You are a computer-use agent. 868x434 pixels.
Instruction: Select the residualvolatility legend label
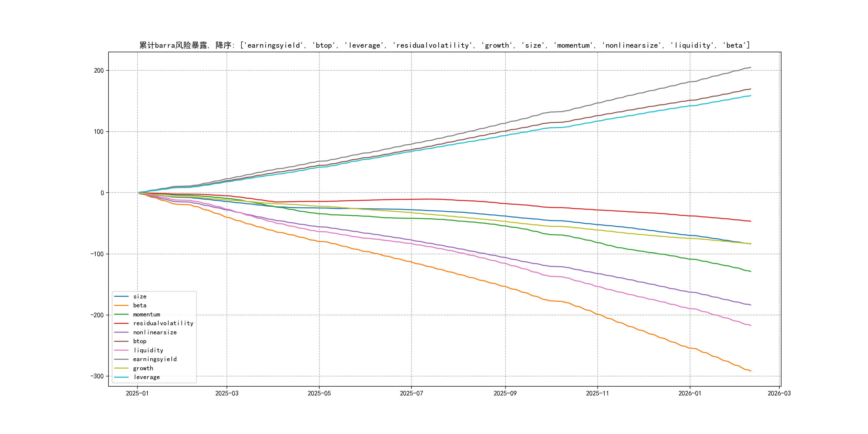point(163,323)
